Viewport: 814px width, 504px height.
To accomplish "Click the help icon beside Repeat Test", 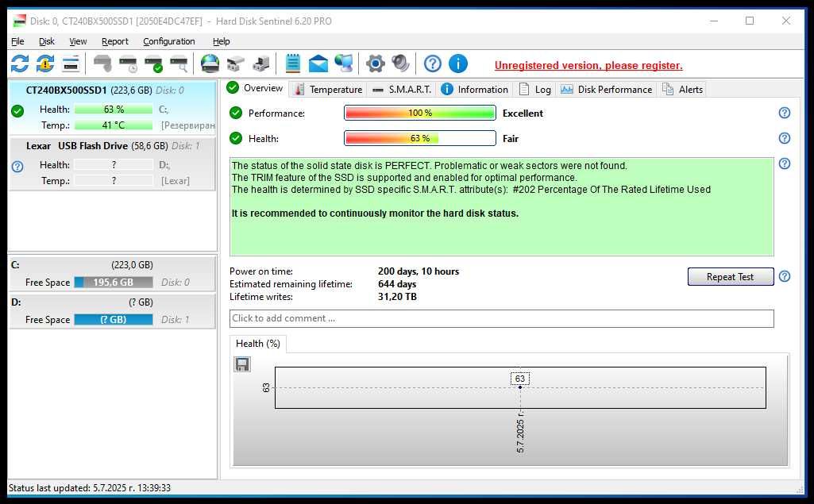I will (x=785, y=276).
